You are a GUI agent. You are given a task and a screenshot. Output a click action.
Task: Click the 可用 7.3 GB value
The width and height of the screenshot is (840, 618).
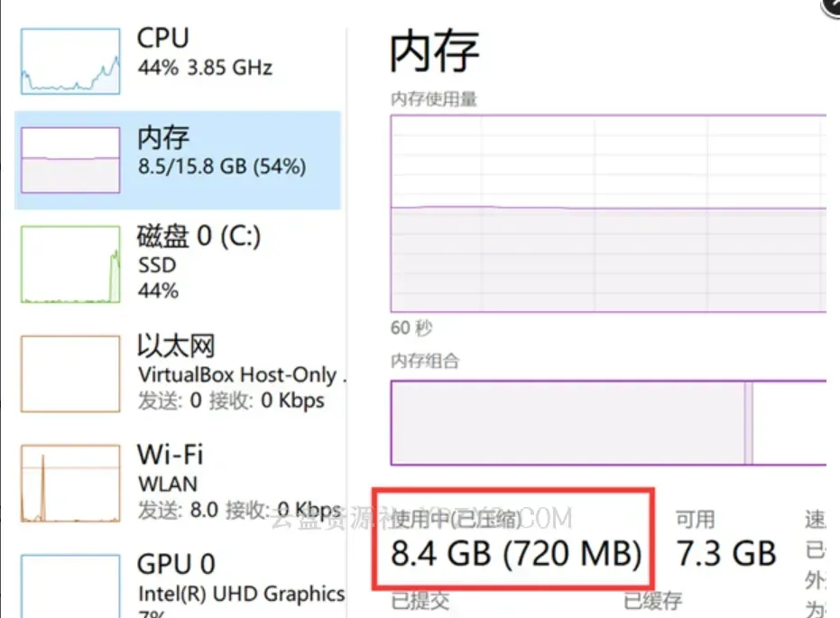[726, 552]
